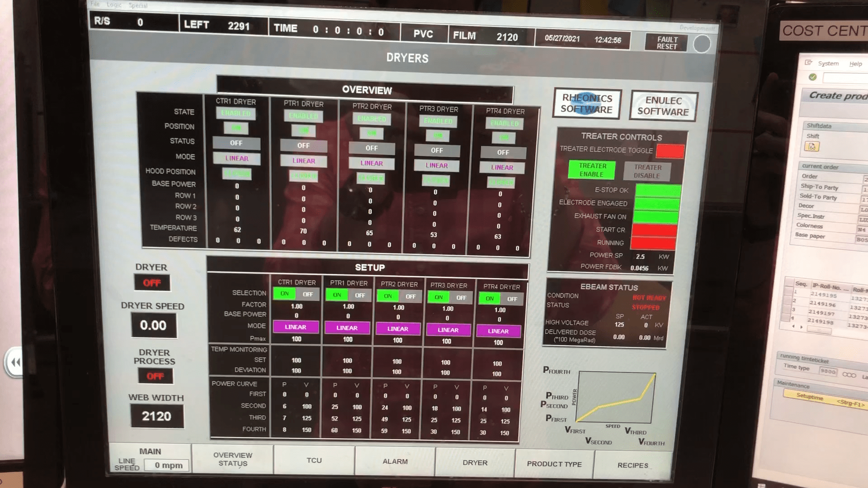Click Shift calendar icon in side window
Image resolution: width=868 pixels, height=488 pixels.
click(812, 146)
